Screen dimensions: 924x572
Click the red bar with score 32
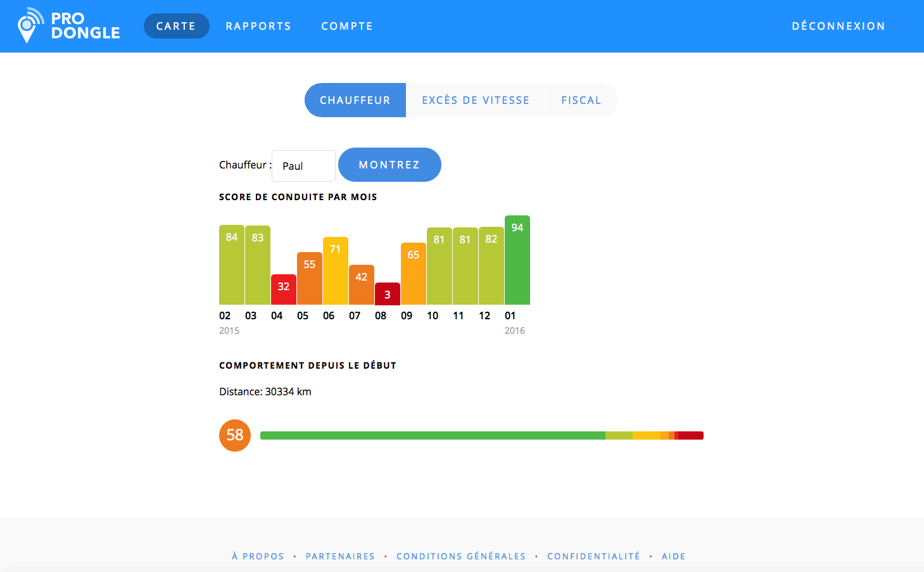(284, 289)
